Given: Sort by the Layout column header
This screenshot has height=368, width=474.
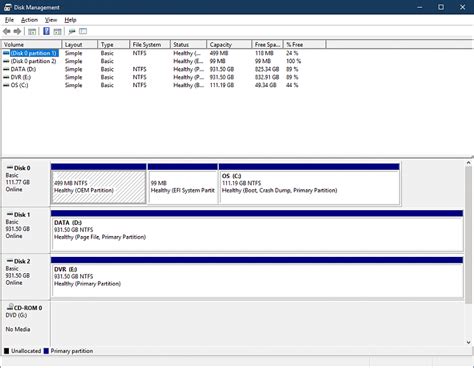Looking at the screenshot, I should coord(80,44).
